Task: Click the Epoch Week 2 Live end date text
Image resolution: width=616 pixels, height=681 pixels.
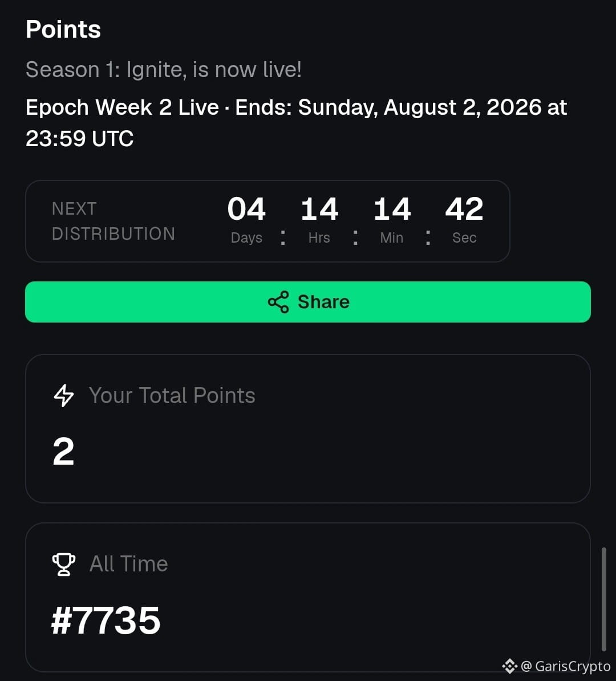Action: click(x=297, y=123)
